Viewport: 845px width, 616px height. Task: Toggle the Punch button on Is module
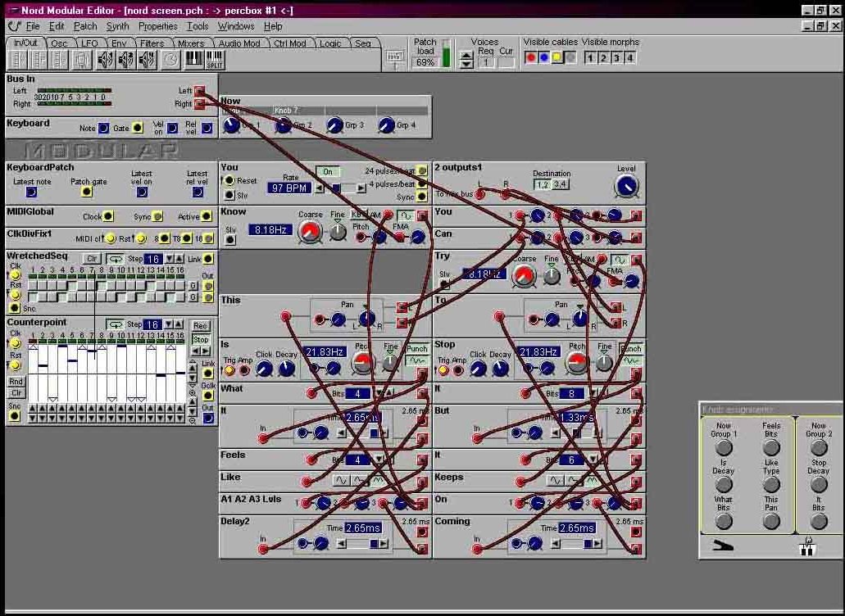point(417,349)
